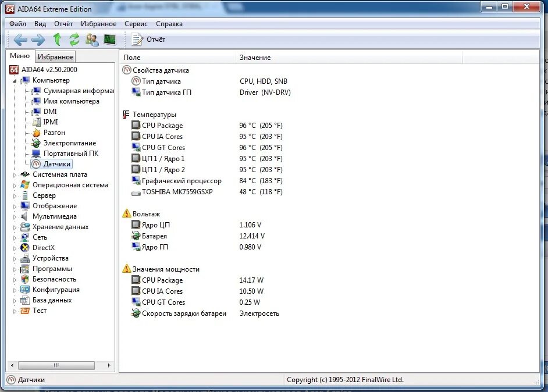The image size is (548, 392).
Task: Sort by the Поле column header
Action: [177, 58]
